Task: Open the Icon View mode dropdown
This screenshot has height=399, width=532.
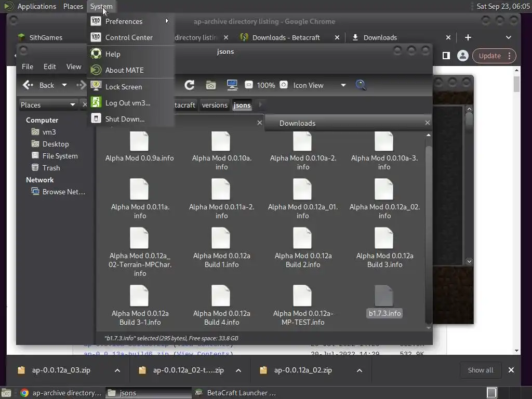Action: [x=320, y=86]
